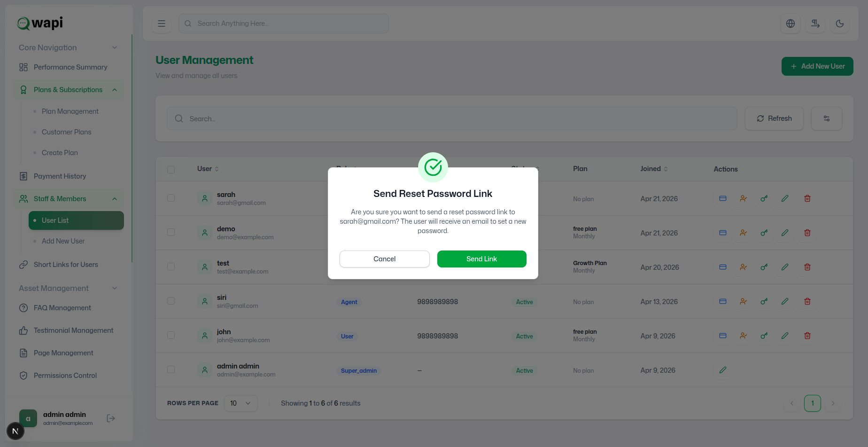
Task: Click the Search Anything Here field
Action: pyautogui.click(x=284, y=24)
